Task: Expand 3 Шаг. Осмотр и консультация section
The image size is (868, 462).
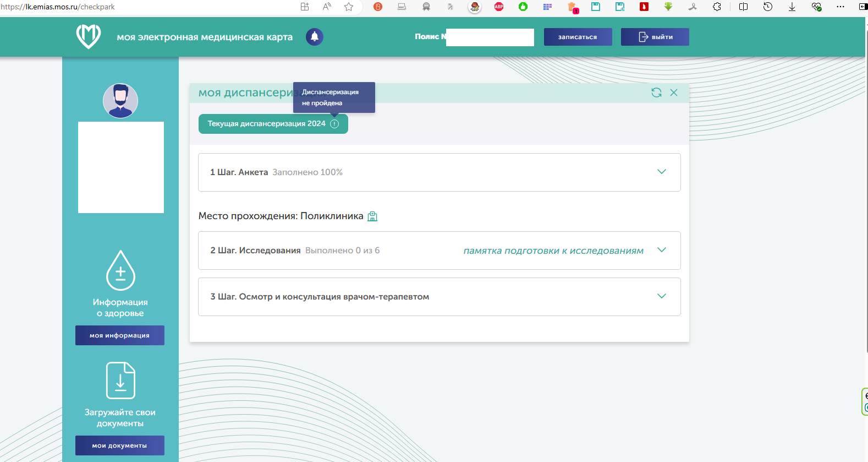Action: pos(662,296)
